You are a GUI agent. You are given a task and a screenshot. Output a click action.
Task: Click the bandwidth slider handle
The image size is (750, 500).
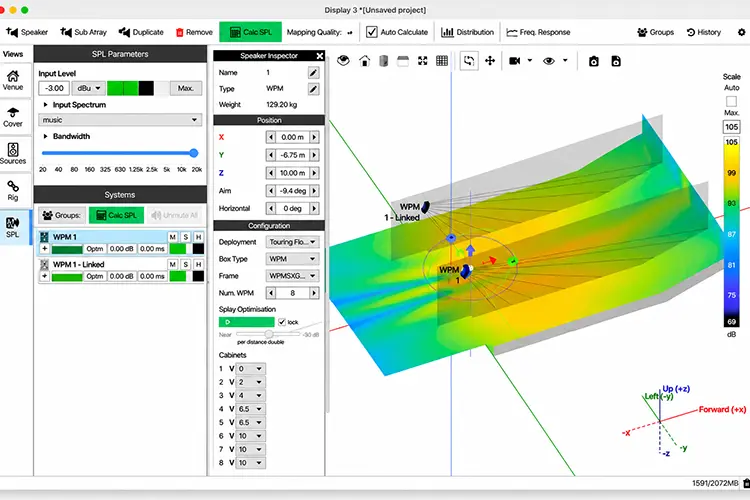(x=194, y=153)
